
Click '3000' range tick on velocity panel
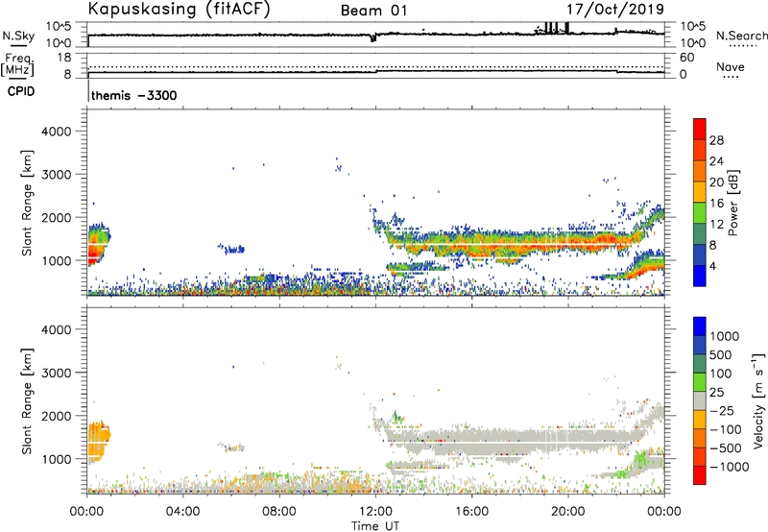pos(57,373)
